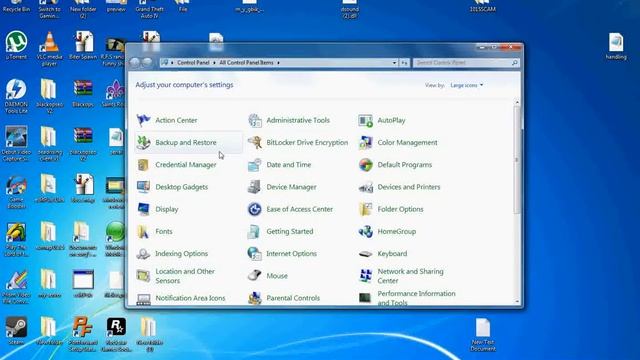Open Devices and Printers icon
The image size is (640, 360).
point(366,187)
